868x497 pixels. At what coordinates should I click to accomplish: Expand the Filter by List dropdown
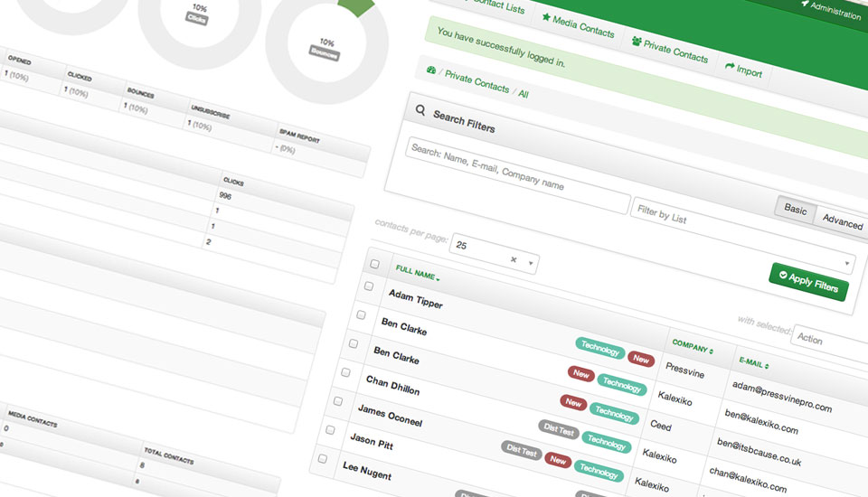click(847, 263)
